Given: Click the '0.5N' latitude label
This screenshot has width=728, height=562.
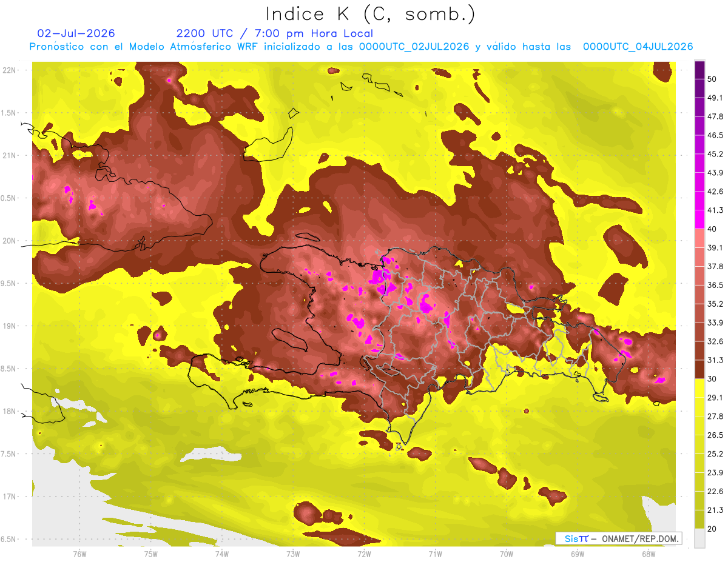Looking at the screenshot, I should (x=9, y=198).
